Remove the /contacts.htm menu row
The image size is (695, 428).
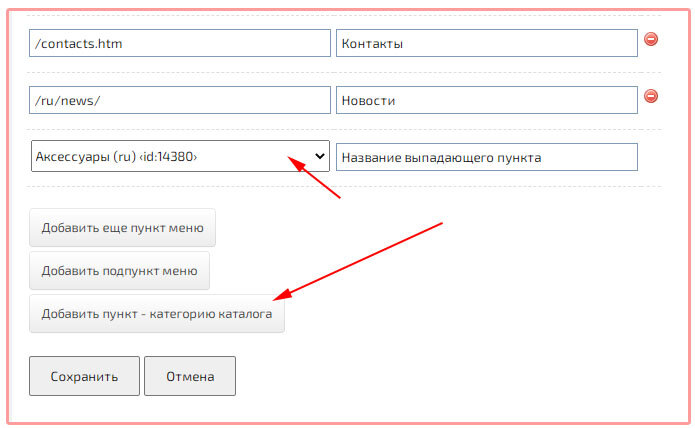[650, 40]
